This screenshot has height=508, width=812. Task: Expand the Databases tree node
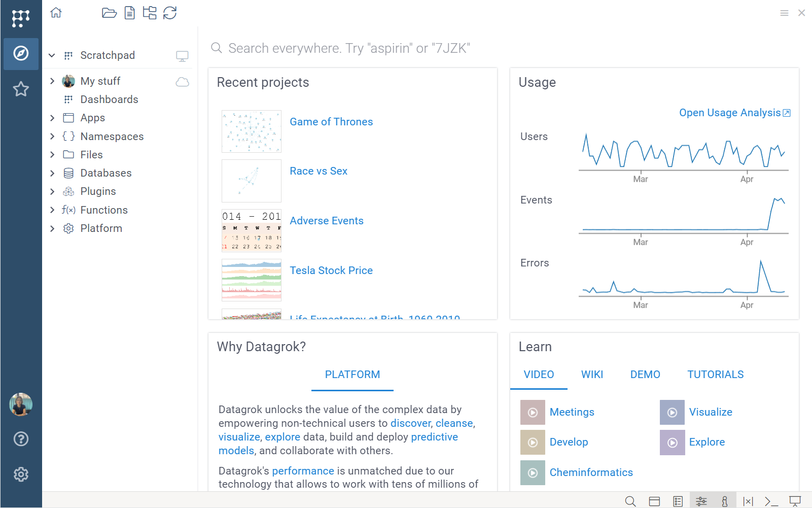coord(52,173)
